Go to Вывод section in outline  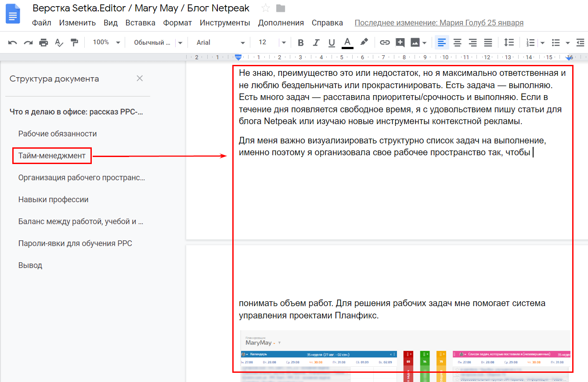[x=30, y=265]
